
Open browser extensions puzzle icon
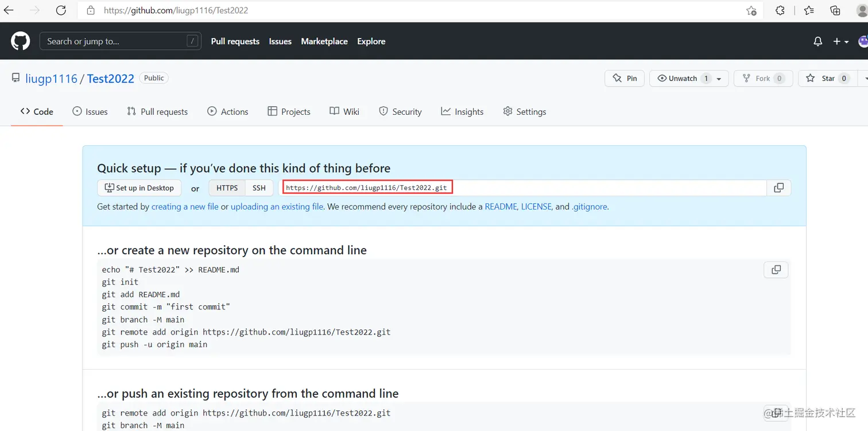[x=780, y=10]
